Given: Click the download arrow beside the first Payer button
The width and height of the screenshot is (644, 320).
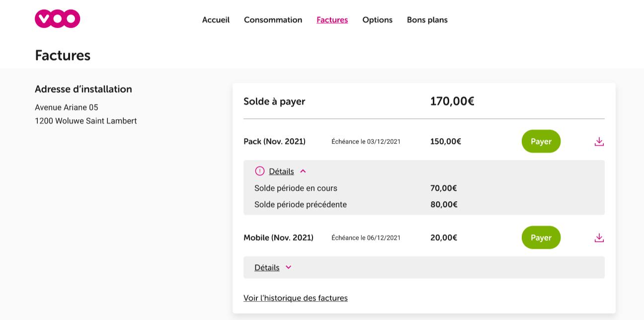Looking at the screenshot, I should [x=599, y=141].
